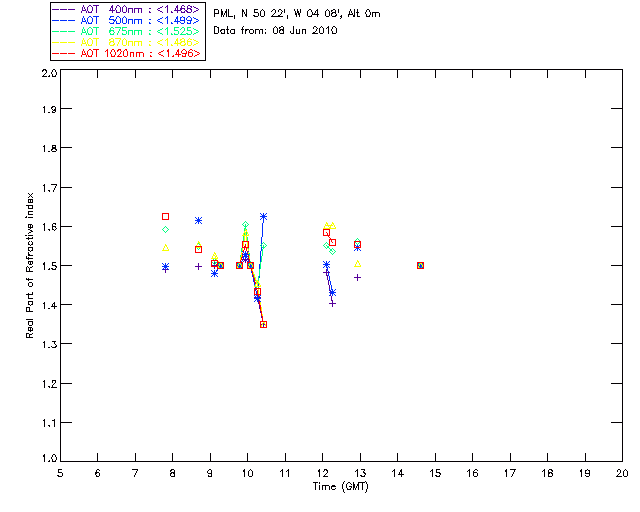Select the green diamond at time 7.8
Screen dimensions: 640x512
pyautogui.click(x=165, y=229)
